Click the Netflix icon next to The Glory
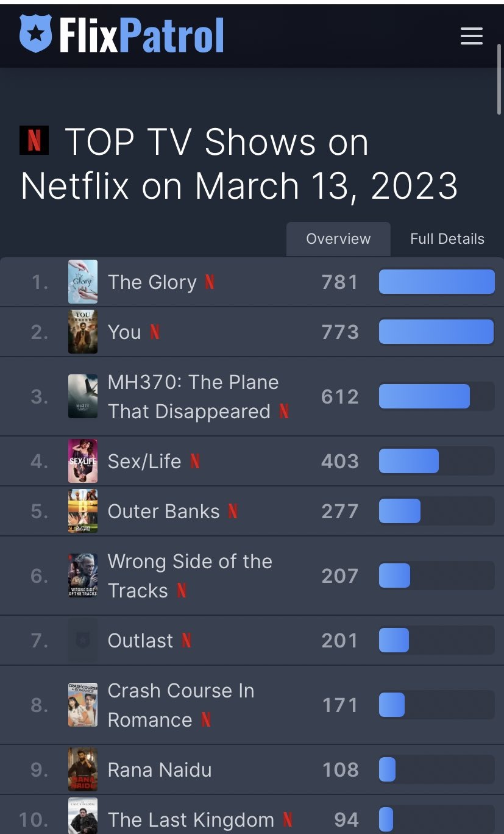Viewport: 504px width, 834px height. tap(210, 282)
